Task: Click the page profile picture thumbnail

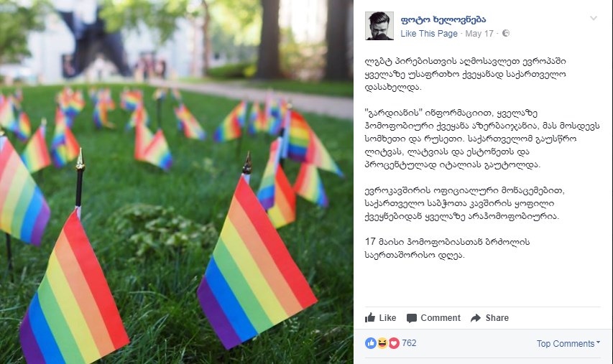Action: point(379,26)
